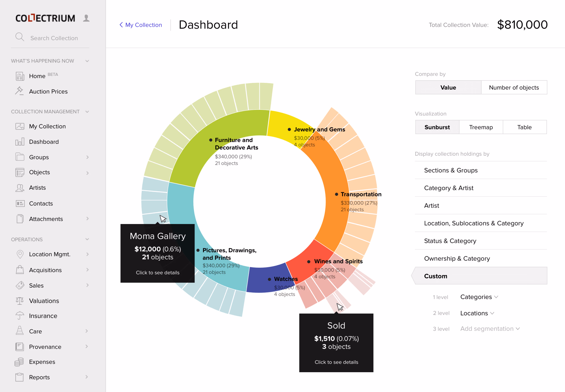Click the Attachments document icon

point(20,219)
